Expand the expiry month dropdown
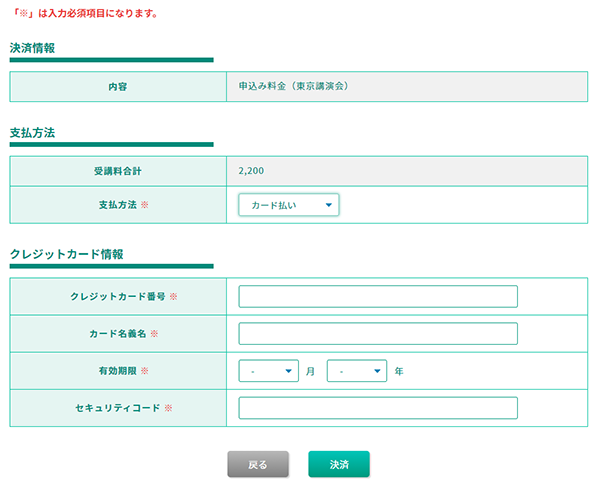This screenshot has width=600, height=490. [269, 371]
